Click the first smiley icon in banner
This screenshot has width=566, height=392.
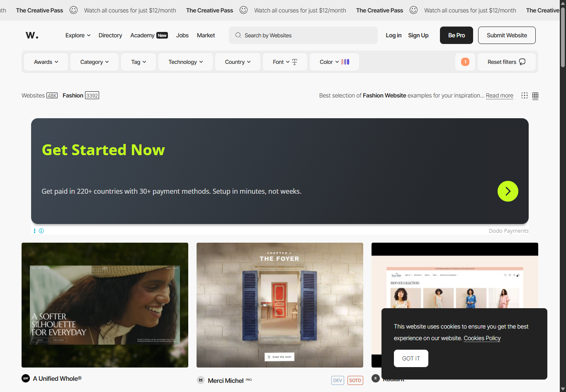(73, 10)
